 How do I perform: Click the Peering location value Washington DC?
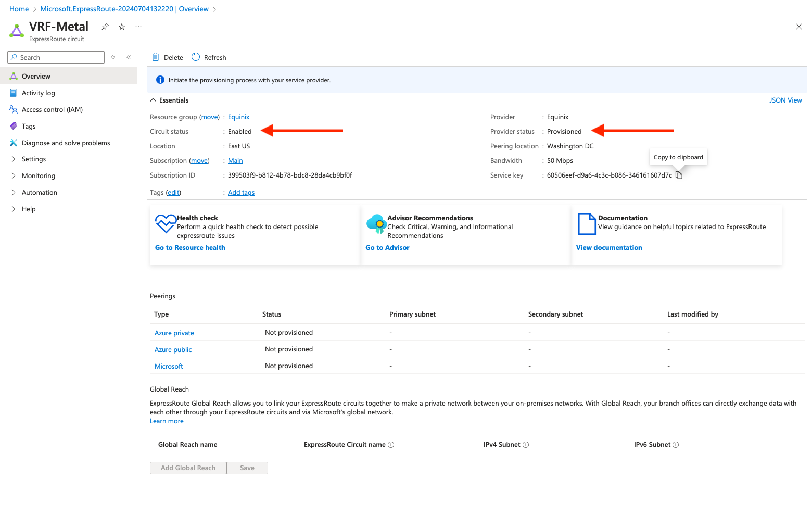(570, 146)
